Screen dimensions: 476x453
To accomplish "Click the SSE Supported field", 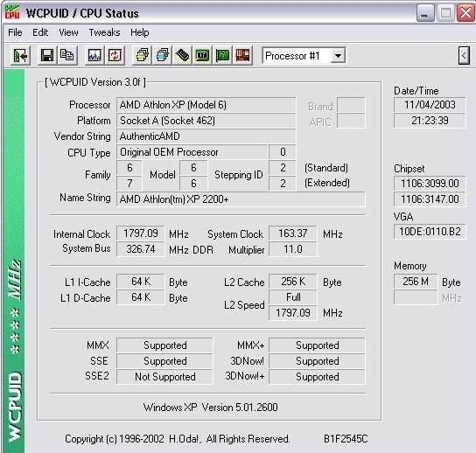I will click(164, 361).
